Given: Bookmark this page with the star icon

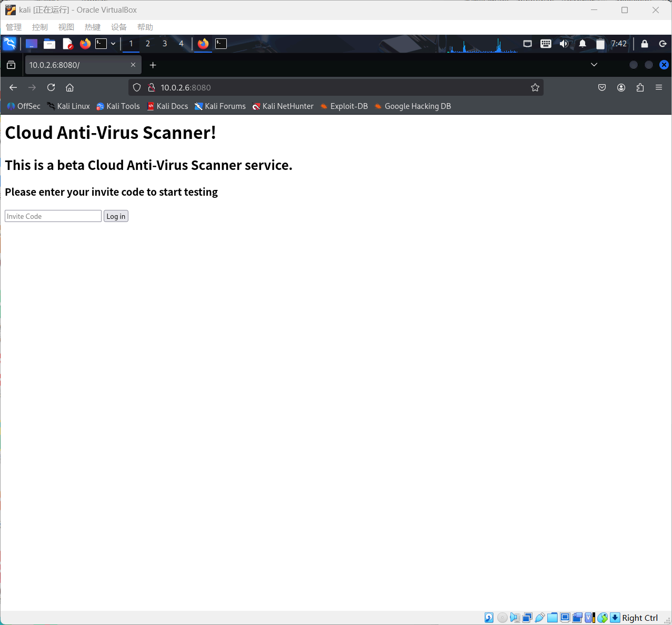Looking at the screenshot, I should point(535,87).
